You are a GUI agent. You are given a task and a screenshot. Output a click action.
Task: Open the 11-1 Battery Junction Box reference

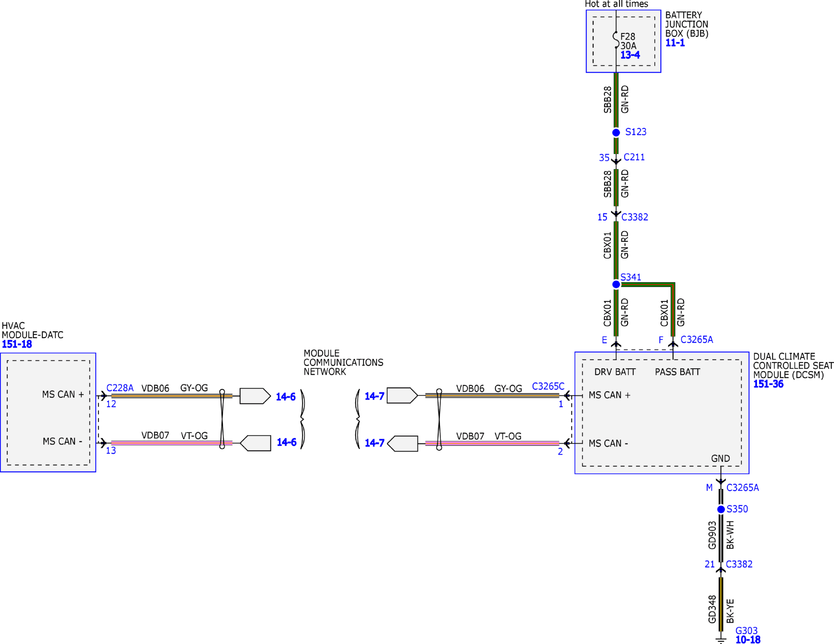[675, 43]
